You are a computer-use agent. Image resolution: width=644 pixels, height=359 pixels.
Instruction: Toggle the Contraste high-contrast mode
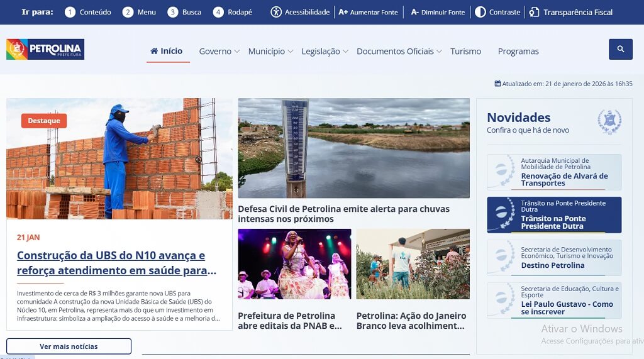(x=480, y=12)
